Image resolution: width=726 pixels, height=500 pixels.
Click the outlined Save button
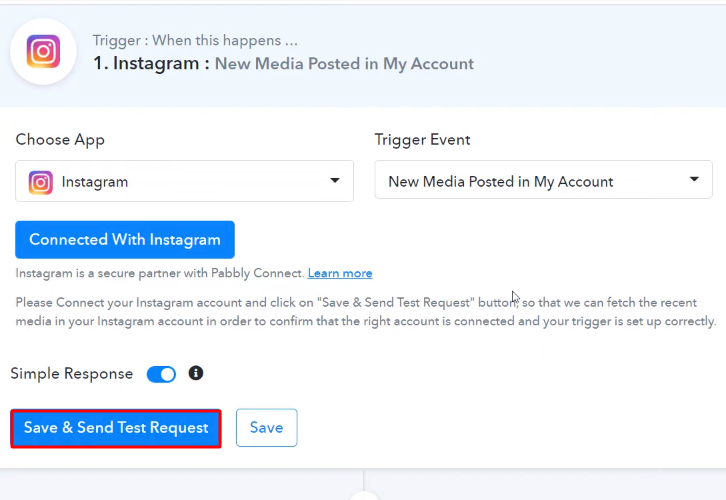pyautogui.click(x=267, y=428)
